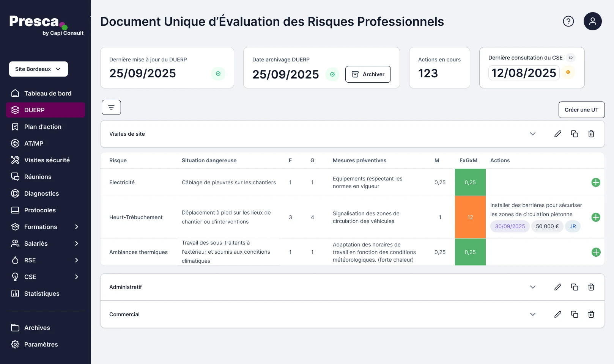The width and height of the screenshot is (614, 364).
Task: Go to Plan d'action menu
Action: pos(43,127)
